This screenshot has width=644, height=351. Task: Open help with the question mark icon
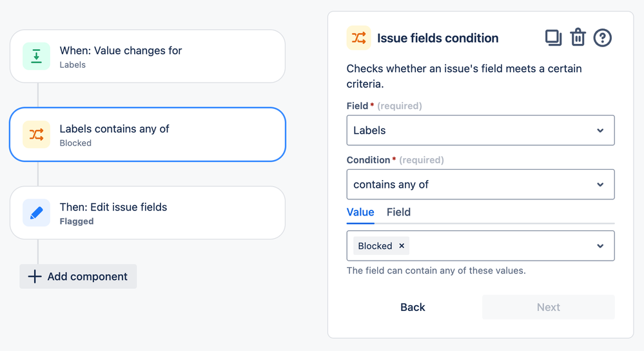602,38
